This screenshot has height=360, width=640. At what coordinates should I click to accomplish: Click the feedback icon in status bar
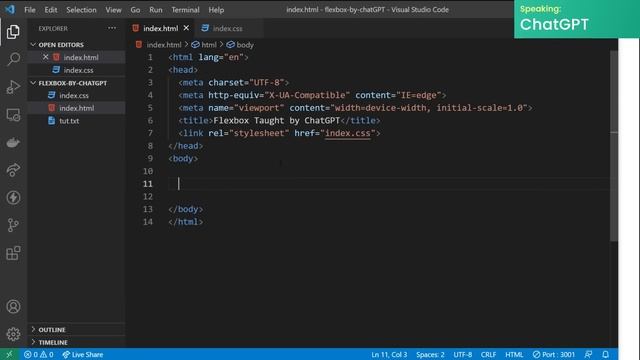pyautogui.click(x=588, y=354)
